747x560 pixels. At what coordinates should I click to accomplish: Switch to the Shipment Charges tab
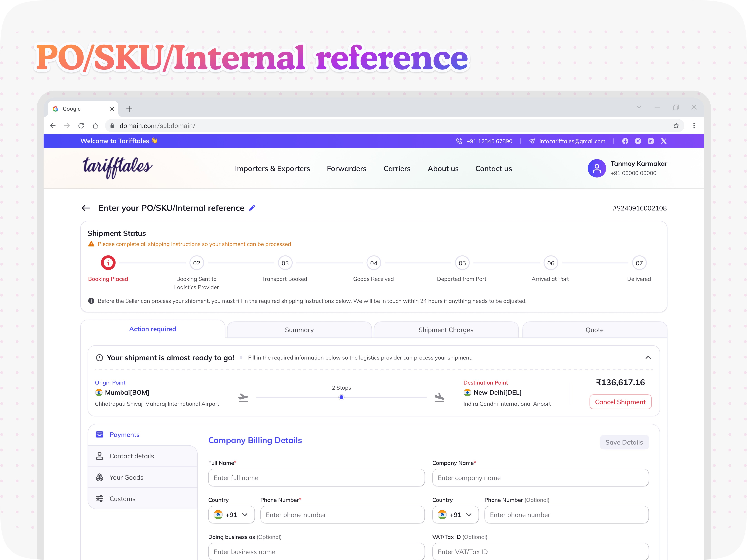(x=446, y=330)
